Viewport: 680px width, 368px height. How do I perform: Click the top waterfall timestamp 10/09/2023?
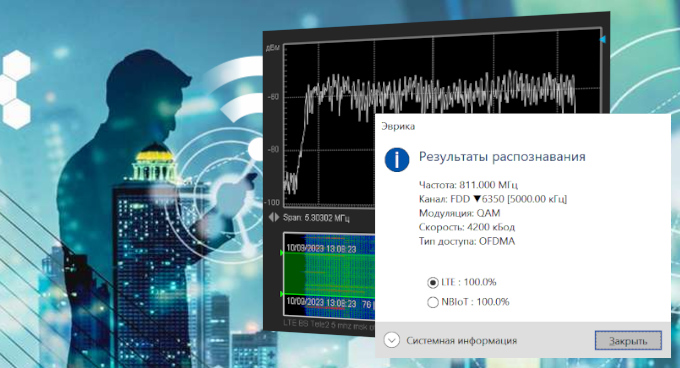click(321, 249)
